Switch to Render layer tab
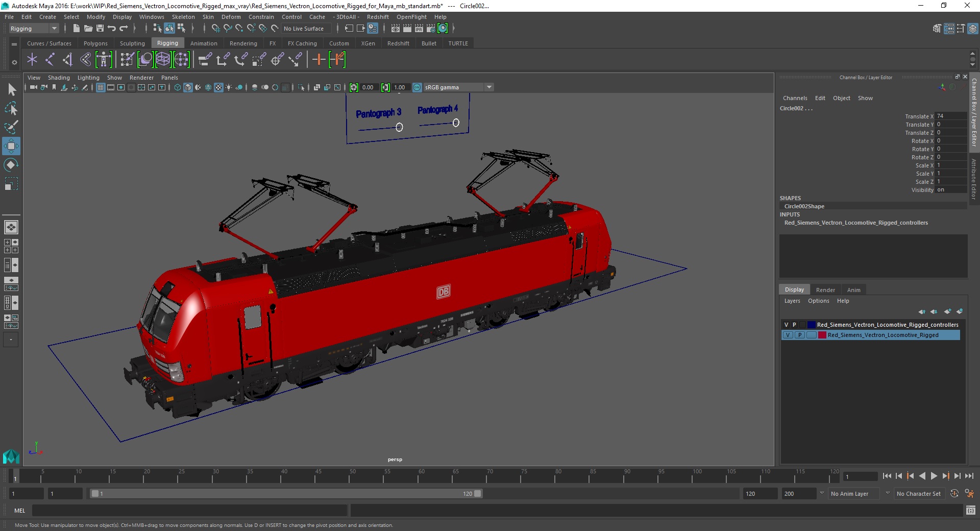980x531 pixels. [x=825, y=290]
